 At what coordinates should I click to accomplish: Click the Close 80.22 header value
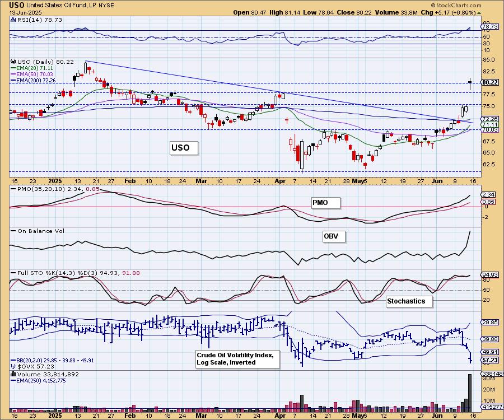coord(354,12)
